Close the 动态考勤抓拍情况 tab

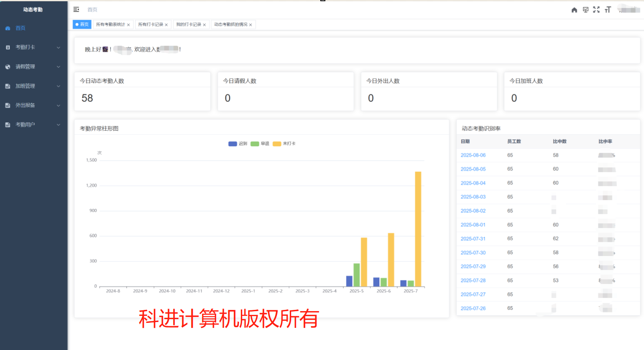(250, 25)
